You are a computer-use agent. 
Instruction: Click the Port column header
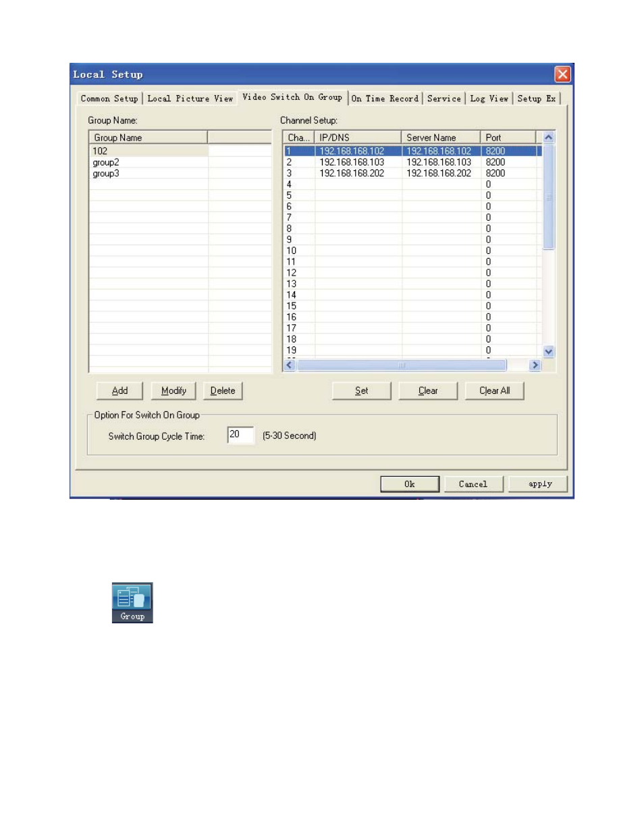point(508,138)
